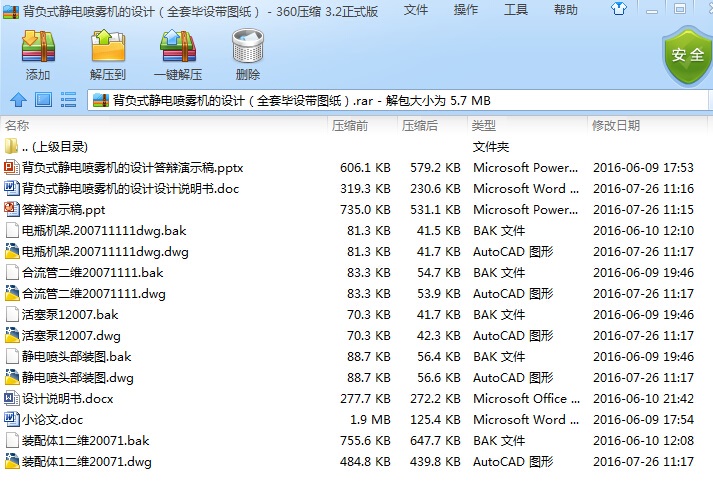Maximize the 360压缩 window
The width and height of the screenshot is (713, 485).
(680, 9)
